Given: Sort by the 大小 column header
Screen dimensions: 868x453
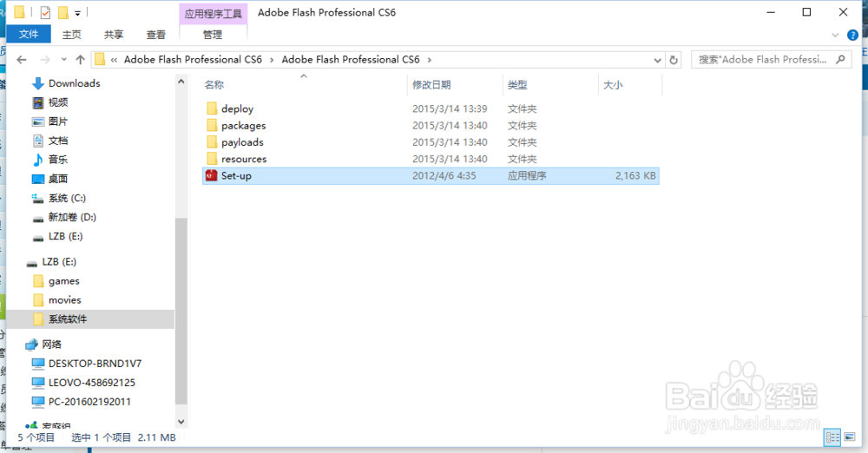Looking at the screenshot, I should (x=613, y=85).
